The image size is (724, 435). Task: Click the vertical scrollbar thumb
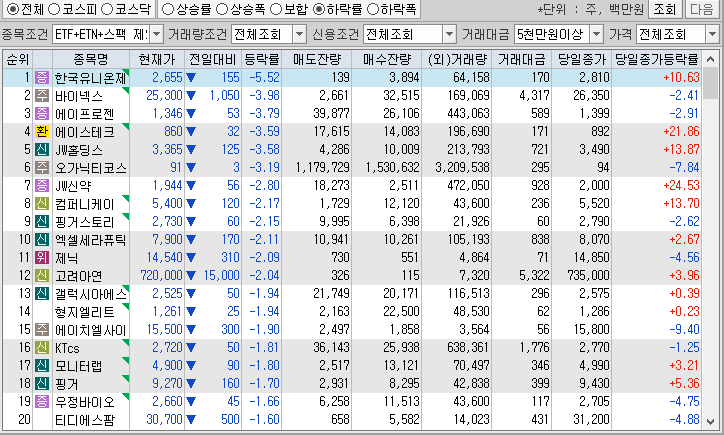(711, 84)
